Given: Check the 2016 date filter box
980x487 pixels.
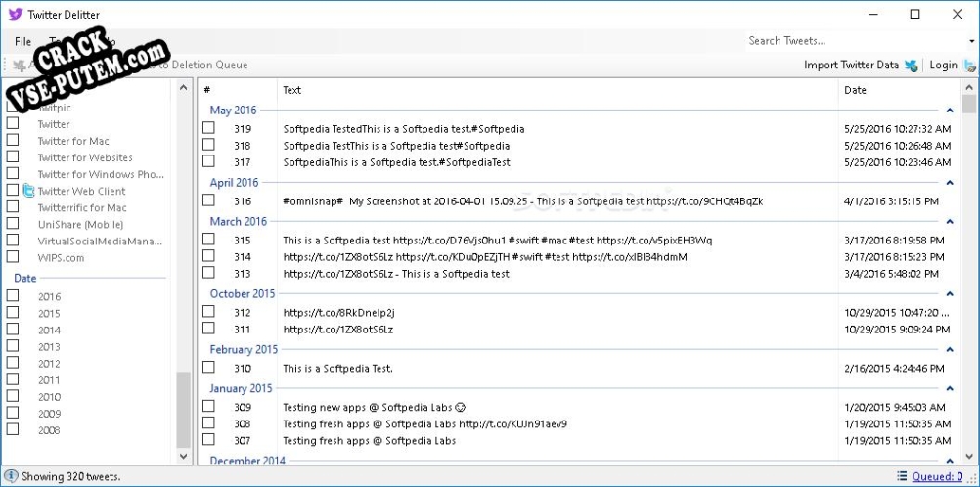Looking at the screenshot, I should tap(13, 295).
